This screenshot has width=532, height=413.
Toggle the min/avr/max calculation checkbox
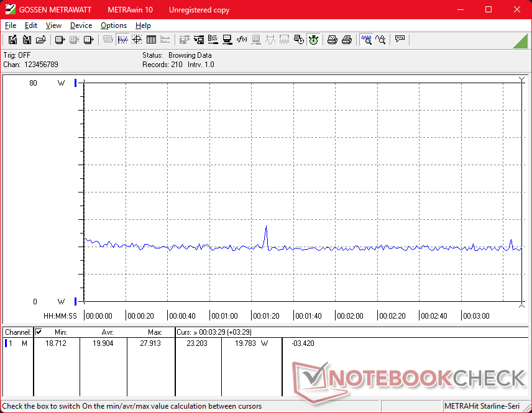39,332
